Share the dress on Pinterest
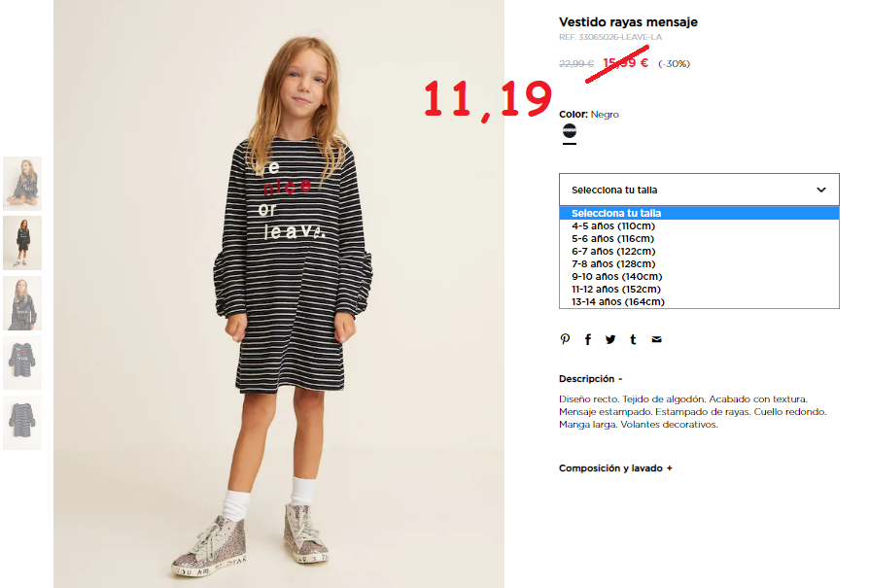 565,339
